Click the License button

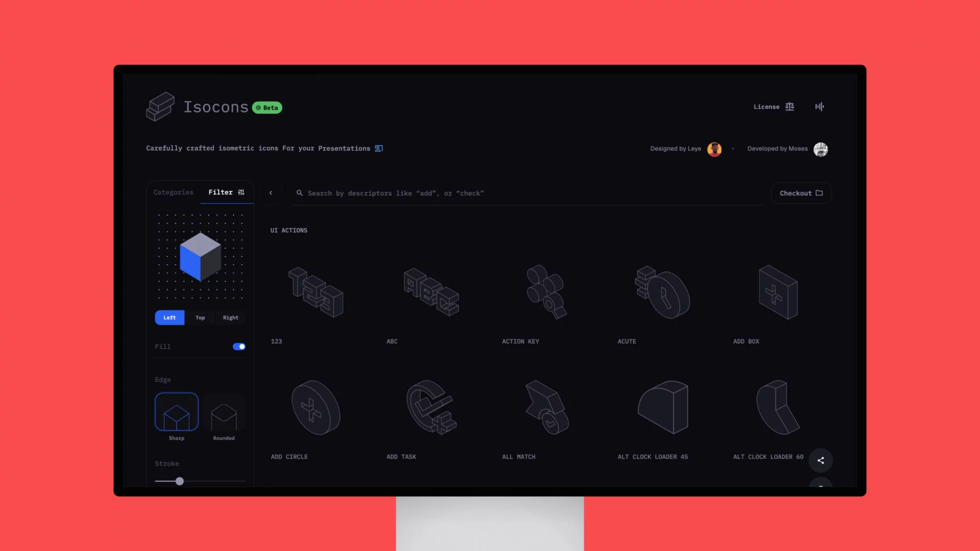[x=773, y=106]
